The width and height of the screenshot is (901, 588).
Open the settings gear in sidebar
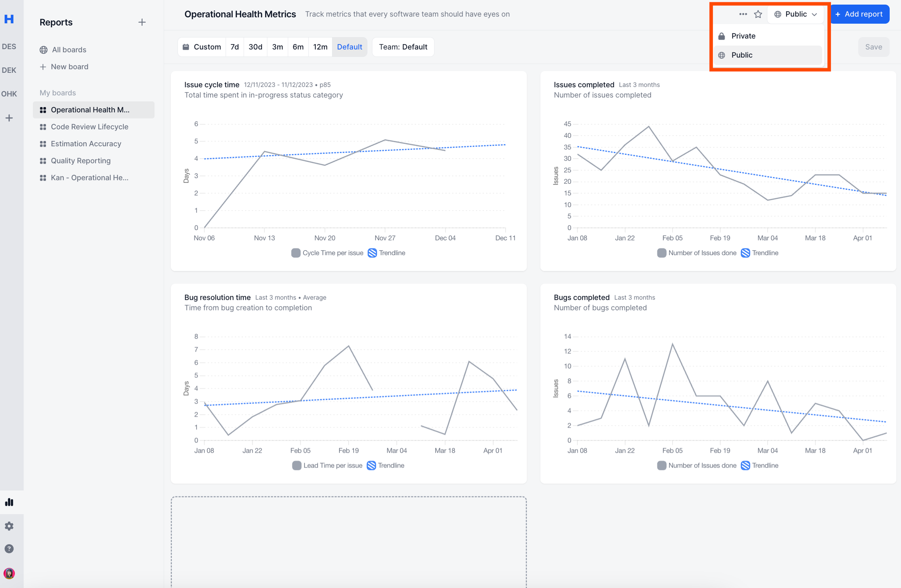(x=9, y=526)
